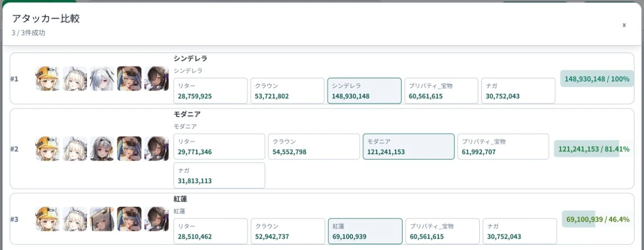Image resolution: width=644 pixels, height=250 pixels.
Task: Select リター card showing 28,759,925
Action: [210, 91]
